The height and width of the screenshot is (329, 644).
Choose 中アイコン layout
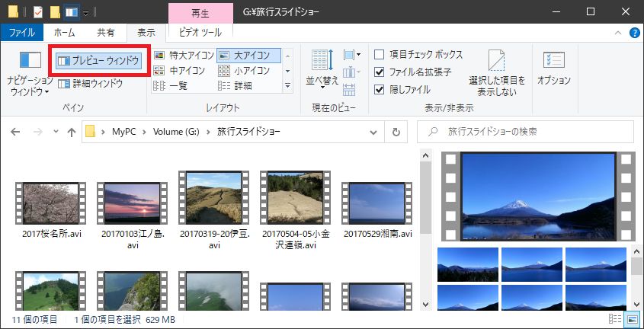(178, 71)
